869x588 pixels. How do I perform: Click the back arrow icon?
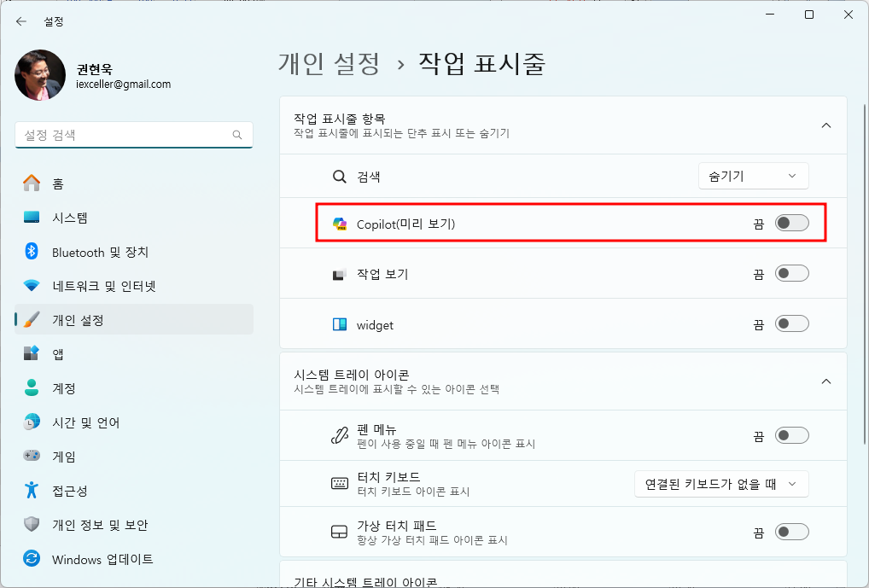click(x=21, y=21)
